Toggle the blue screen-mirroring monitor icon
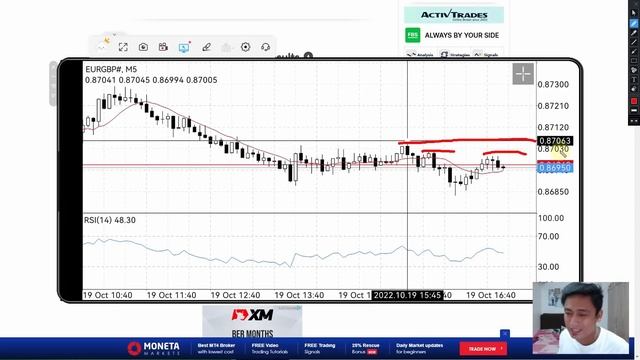Screen dimensions: 640x360 tap(184, 47)
